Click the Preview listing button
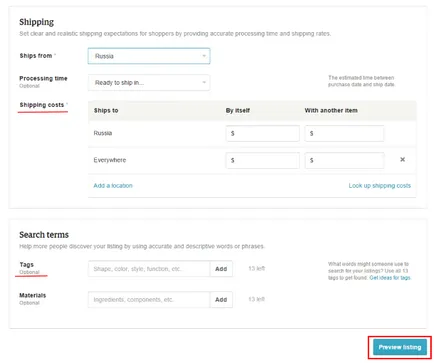 pos(400,347)
